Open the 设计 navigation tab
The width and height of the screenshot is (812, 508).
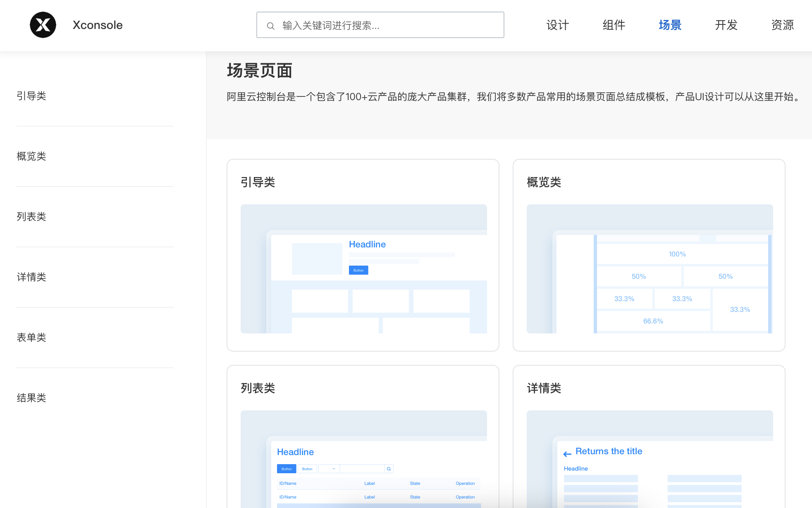click(557, 25)
